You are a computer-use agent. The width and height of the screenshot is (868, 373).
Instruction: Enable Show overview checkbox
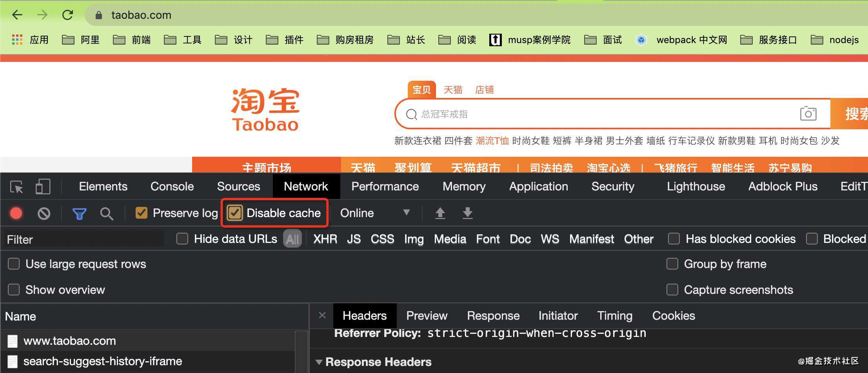[x=14, y=290]
